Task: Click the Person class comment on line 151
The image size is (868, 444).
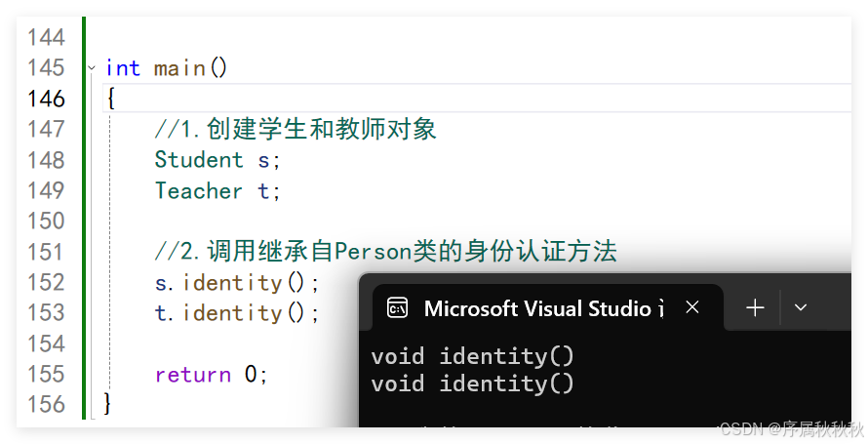Action: (385, 252)
